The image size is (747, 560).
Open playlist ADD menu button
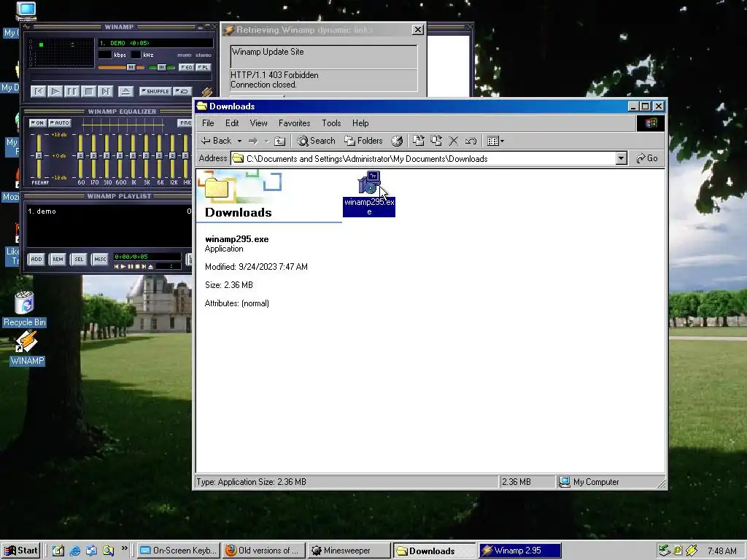36,259
